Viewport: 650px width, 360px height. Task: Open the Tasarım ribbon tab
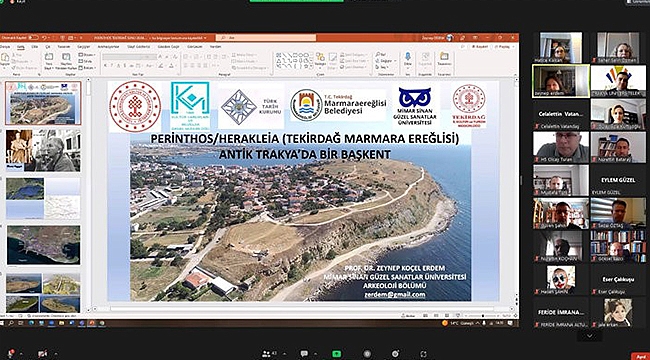64,47
